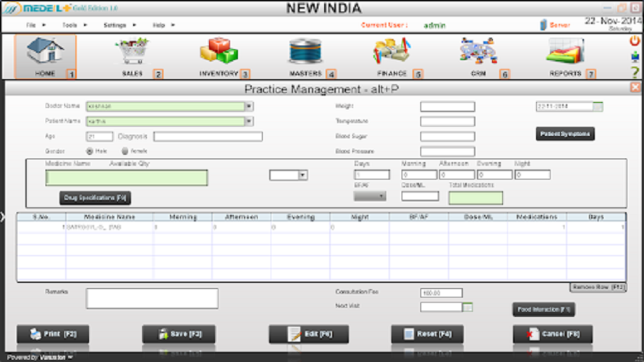
Task: Click the Afternoon dosage input field
Action: [457, 175]
